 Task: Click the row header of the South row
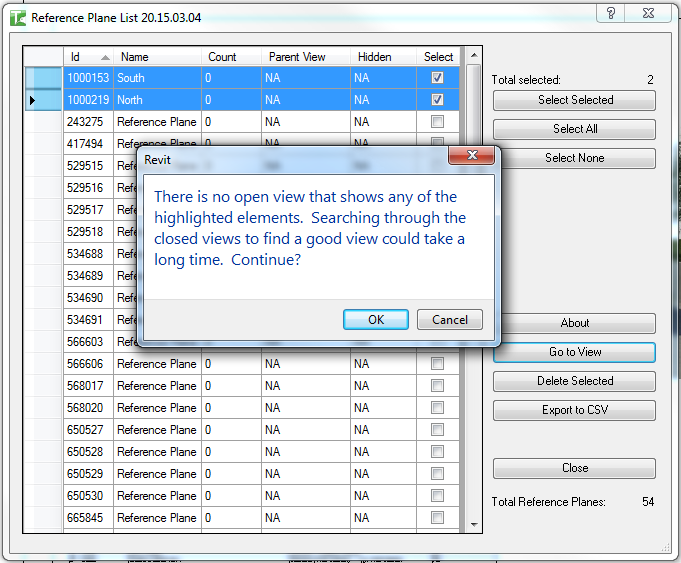(x=43, y=78)
